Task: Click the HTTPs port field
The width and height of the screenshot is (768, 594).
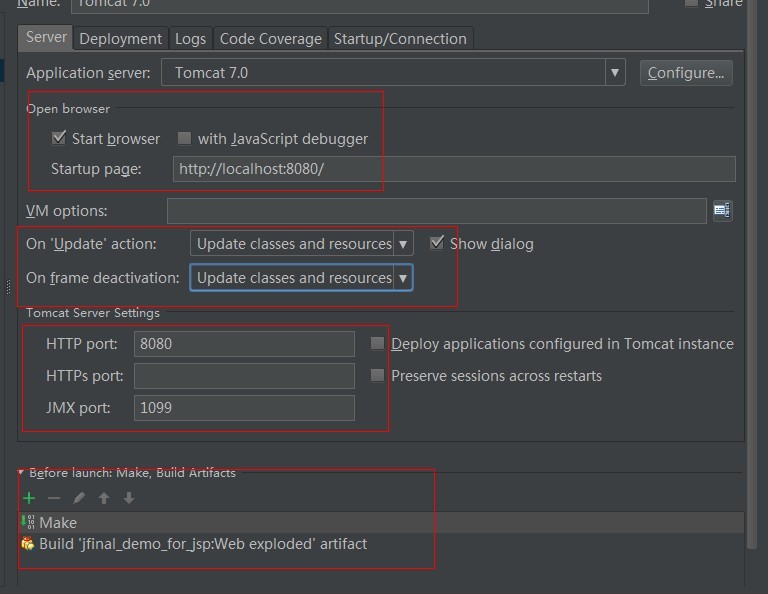Action: click(244, 376)
